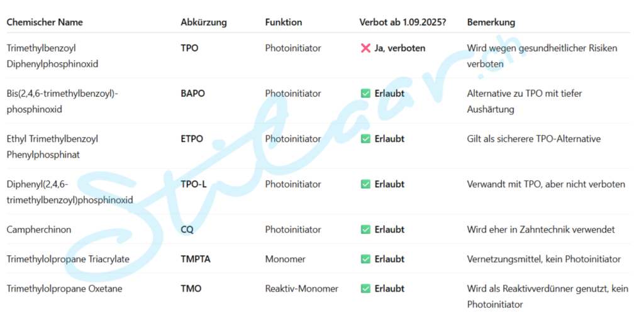Click the green checkmark in the TPO-L row
The image size is (644, 328).
click(x=365, y=184)
